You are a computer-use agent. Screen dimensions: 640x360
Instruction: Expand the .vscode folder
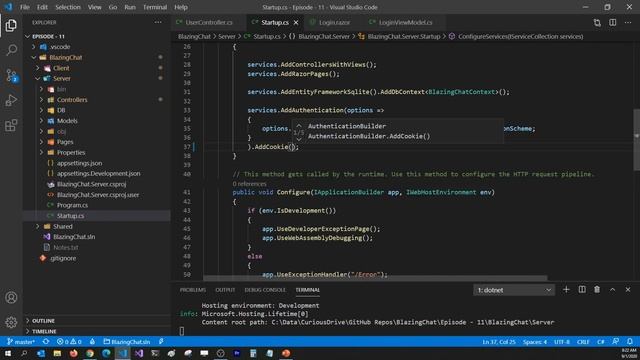pyautogui.click(x=33, y=47)
